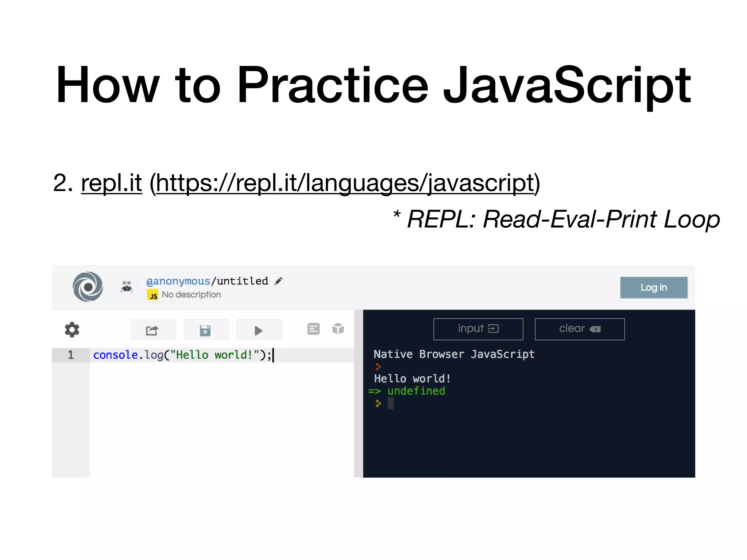747x560 pixels.
Task: Click the anonymous user avatar icon
Action: 127,287
